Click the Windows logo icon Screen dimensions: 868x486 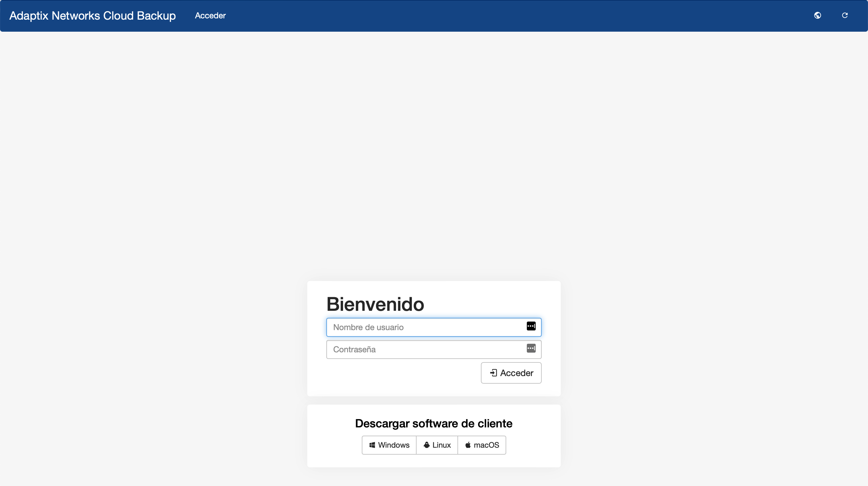click(372, 445)
